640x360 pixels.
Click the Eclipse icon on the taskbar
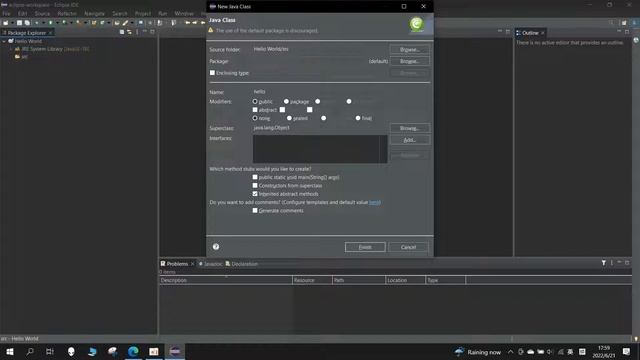(x=175, y=351)
